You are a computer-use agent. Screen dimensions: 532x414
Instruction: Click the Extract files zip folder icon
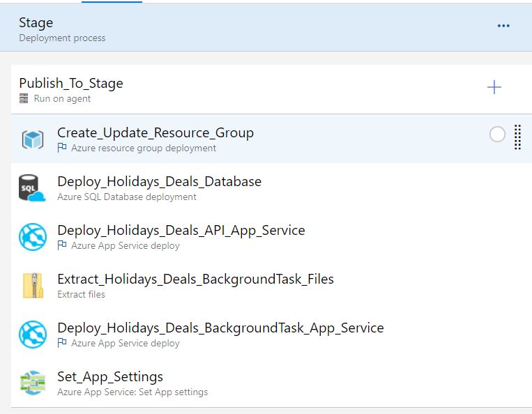[x=33, y=286]
